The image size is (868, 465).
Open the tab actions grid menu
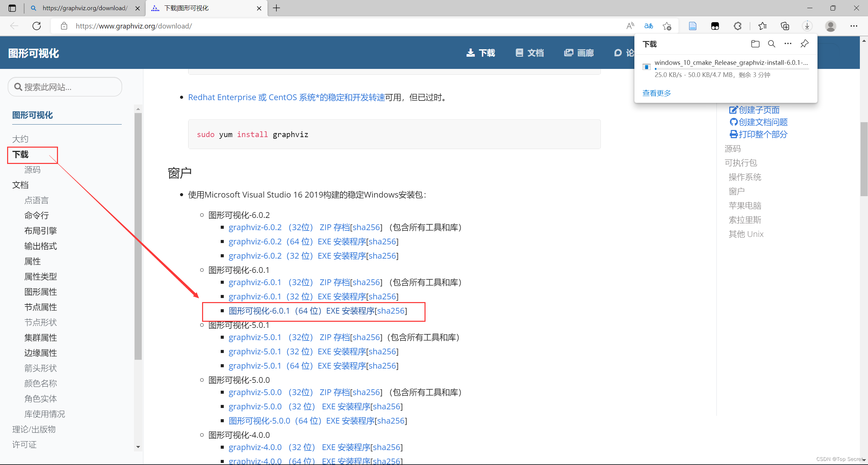click(x=12, y=8)
